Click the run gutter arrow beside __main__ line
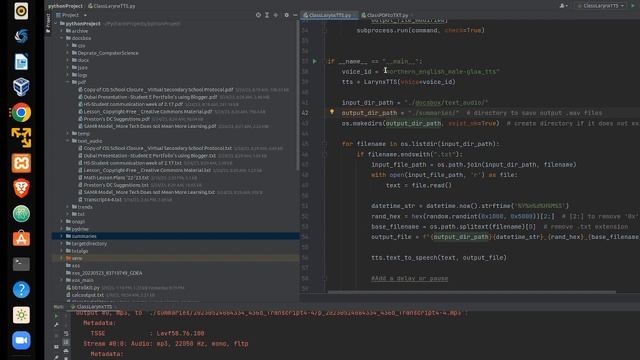Image resolution: width=640 pixels, height=360 pixels. coord(315,61)
